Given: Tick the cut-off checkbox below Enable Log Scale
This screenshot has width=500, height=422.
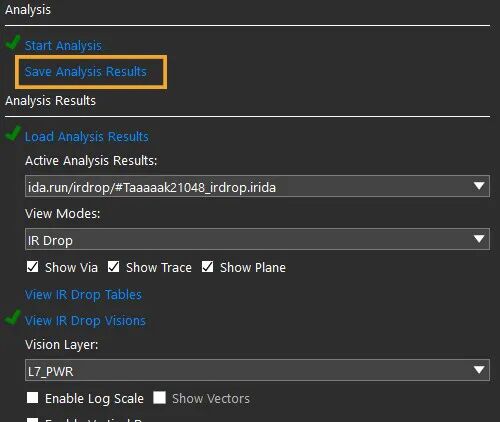Looking at the screenshot, I should tap(32, 420).
